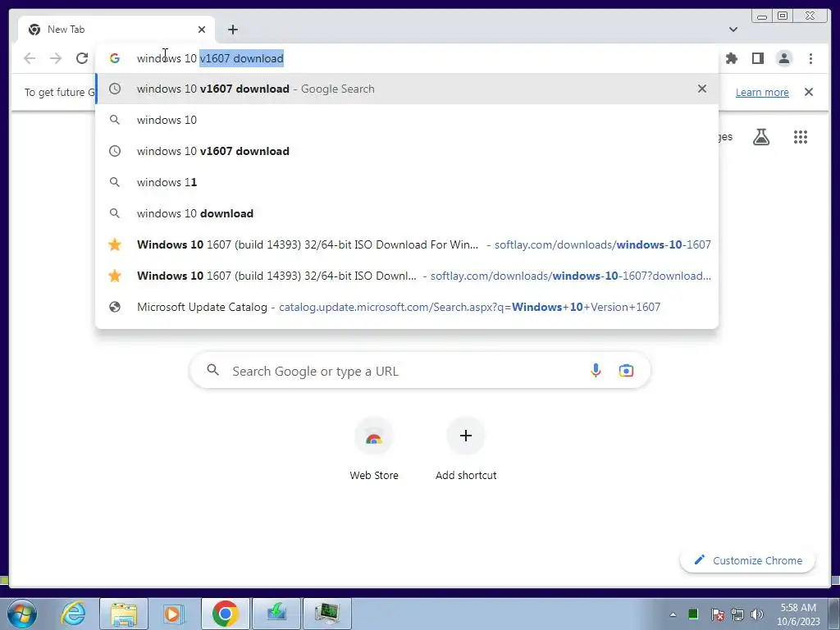Click the Add shortcut button
Image resolution: width=840 pixels, height=630 pixels.
click(x=466, y=449)
